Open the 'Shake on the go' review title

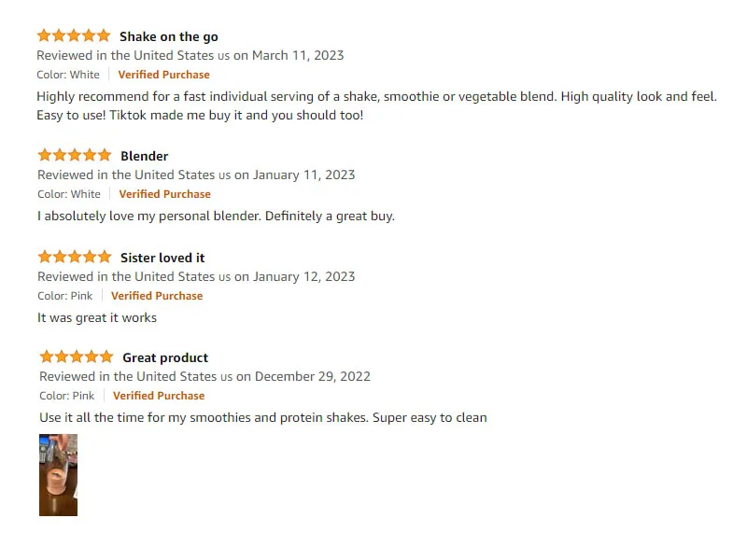[168, 36]
